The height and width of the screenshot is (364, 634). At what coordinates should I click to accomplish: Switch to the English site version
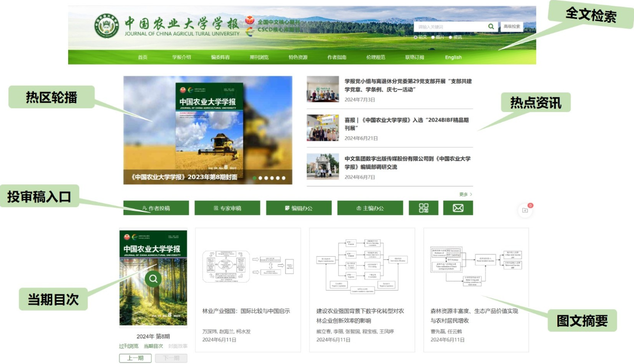pyautogui.click(x=453, y=57)
